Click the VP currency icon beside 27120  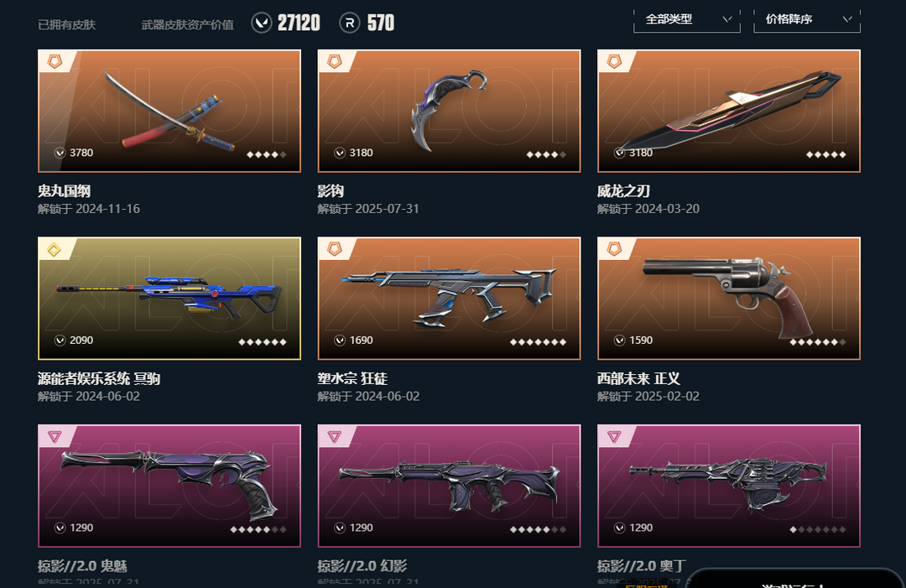pyautogui.click(x=262, y=23)
